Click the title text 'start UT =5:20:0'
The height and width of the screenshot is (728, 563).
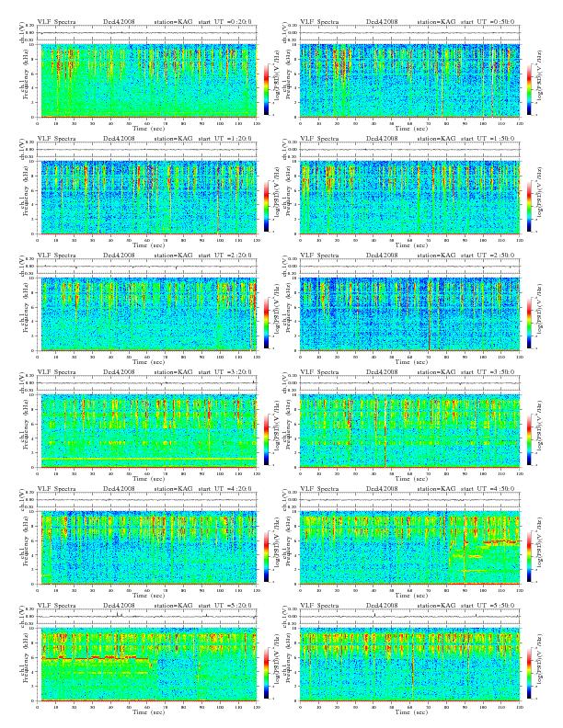[x=224, y=606]
